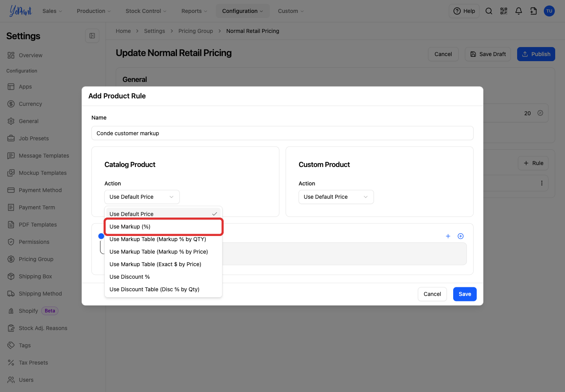Select Use Markup Table (Markup % by Price)

163,252
